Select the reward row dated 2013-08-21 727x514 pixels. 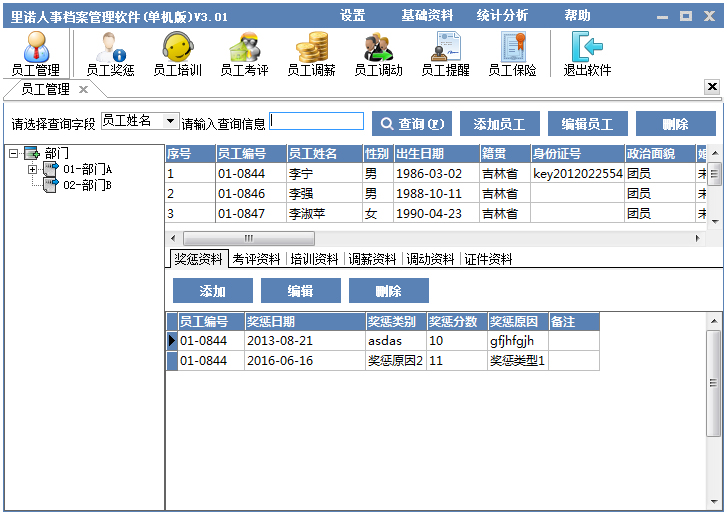pos(383,341)
